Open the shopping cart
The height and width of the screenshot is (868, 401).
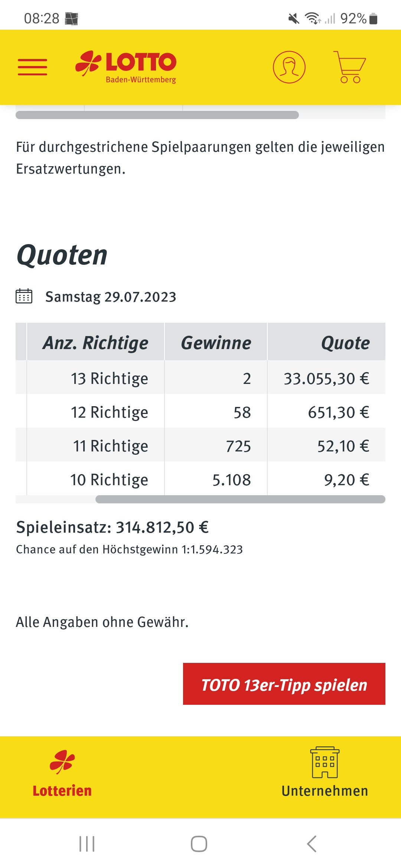tap(349, 67)
